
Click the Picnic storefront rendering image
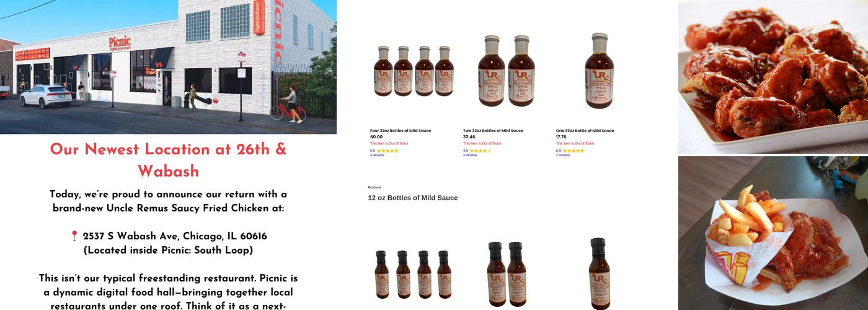click(x=168, y=67)
